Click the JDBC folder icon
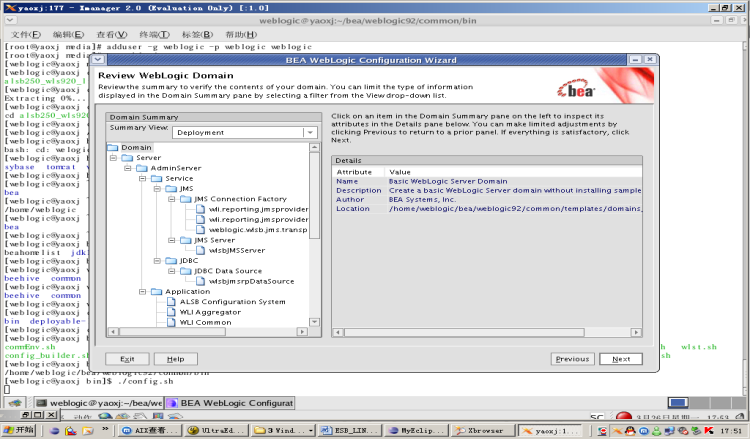750x439 pixels. [171, 261]
